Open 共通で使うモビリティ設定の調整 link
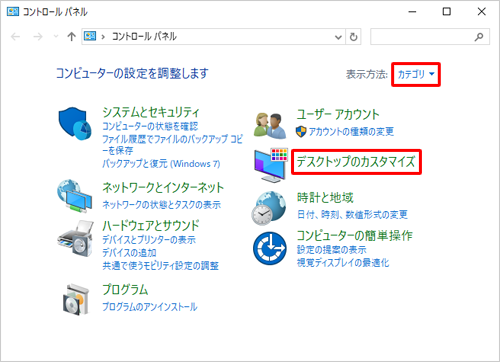 [160, 266]
